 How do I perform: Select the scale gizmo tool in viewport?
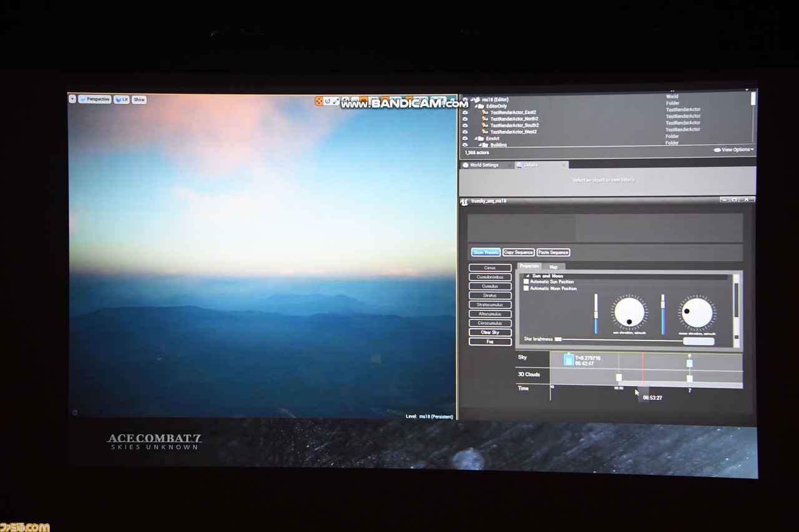point(336,101)
